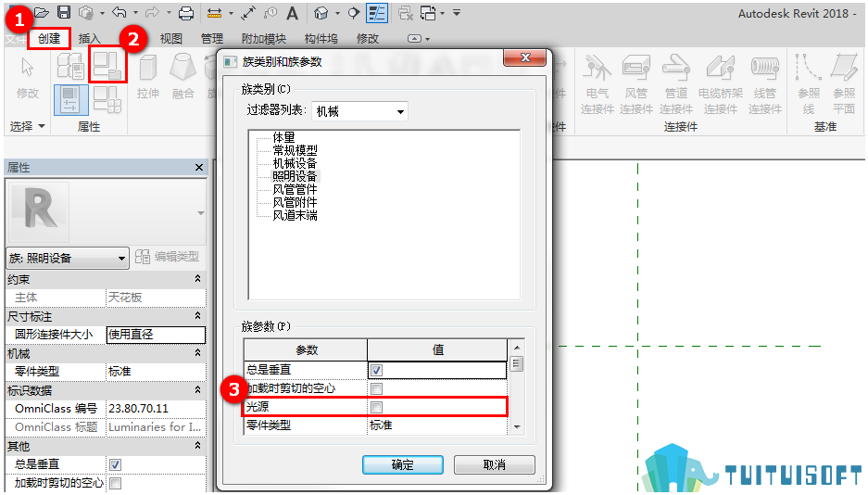Toggle 加载时剪切的空心 checkbox in Properties palette
Viewport: 868px width, 495px height.
(115, 483)
